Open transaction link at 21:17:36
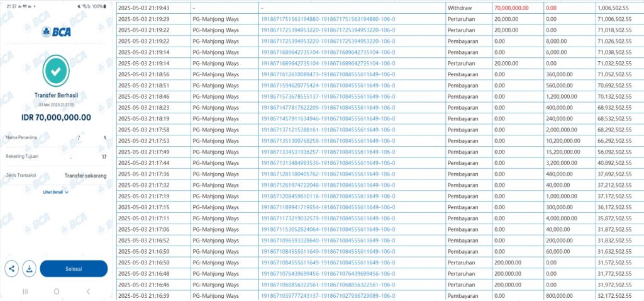Image resolution: width=644 pixels, height=301 pixels. click(x=328, y=174)
